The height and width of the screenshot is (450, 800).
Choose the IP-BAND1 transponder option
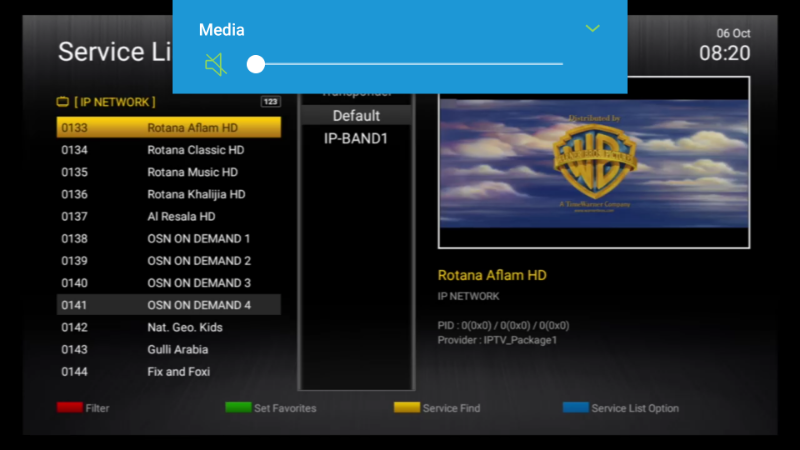click(x=356, y=139)
